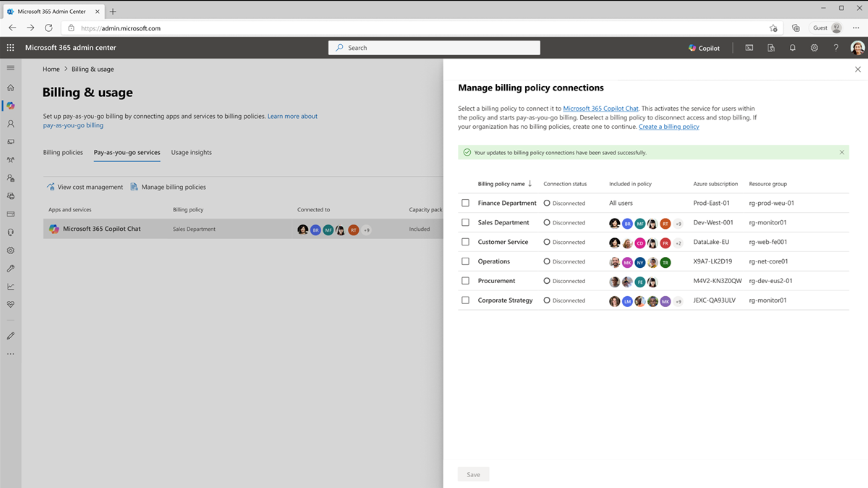Screen dimensions: 868x488
Task: Open the Reports chart icon in sidebar
Action: [10, 286]
